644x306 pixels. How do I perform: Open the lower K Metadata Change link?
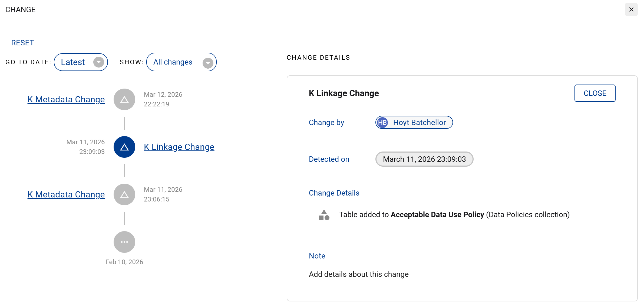(x=66, y=194)
